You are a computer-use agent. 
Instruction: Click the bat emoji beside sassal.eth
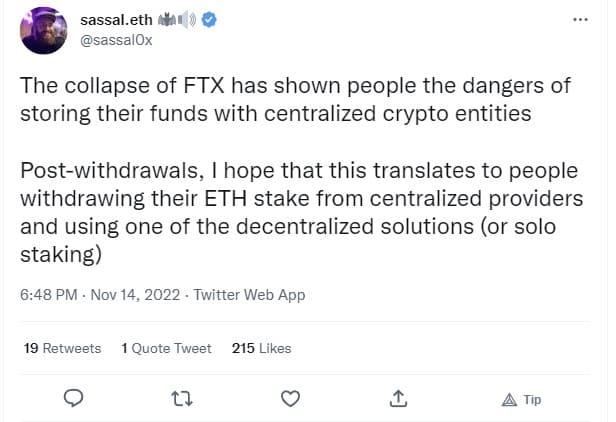pos(169,19)
